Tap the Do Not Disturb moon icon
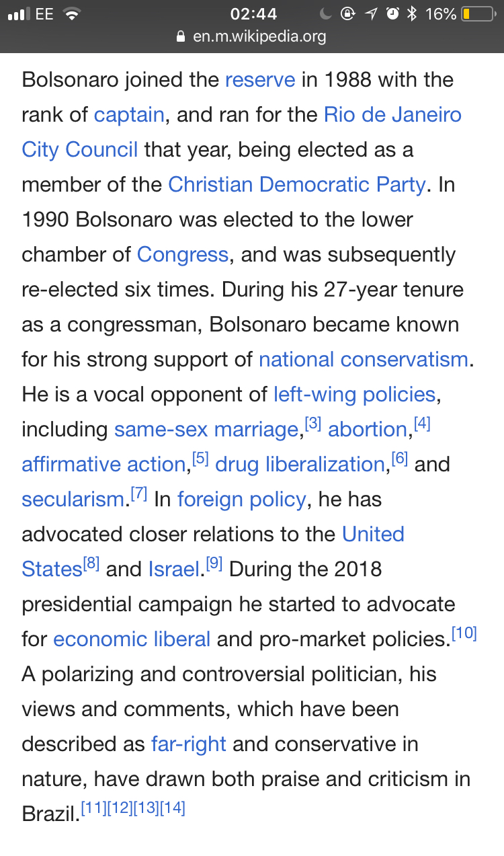Viewport: 504px width, 856px height. pos(325,13)
